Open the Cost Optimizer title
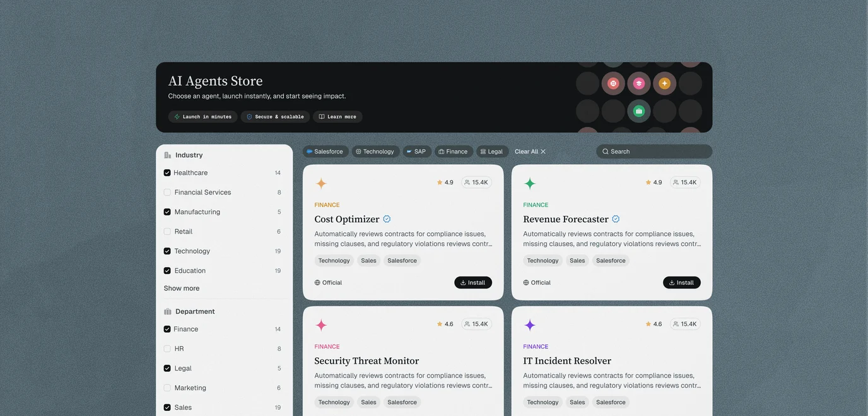 (x=347, y=220)
